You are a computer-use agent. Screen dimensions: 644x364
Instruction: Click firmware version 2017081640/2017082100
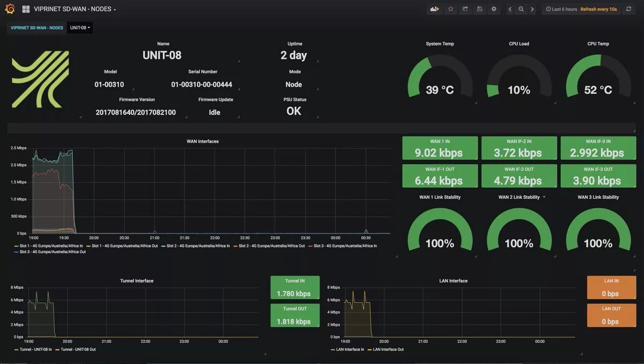tap(135, 113)
